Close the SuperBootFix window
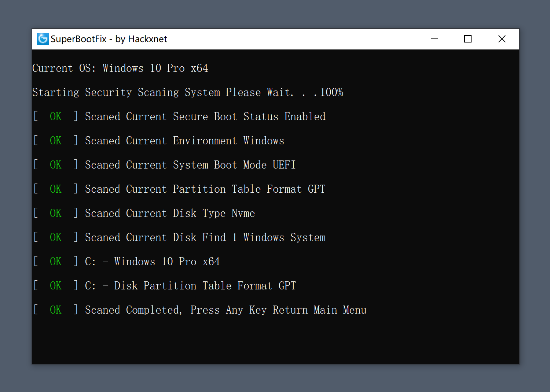Viewport: 550px width, 392px height. (x=502, y=39)
